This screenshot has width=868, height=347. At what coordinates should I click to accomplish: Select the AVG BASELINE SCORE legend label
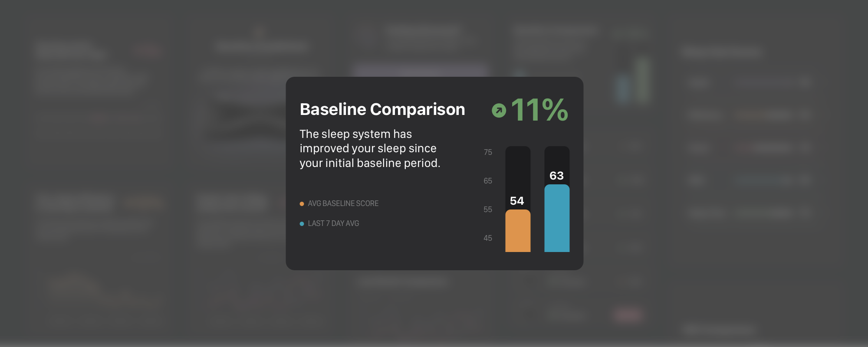coord(343,203)
